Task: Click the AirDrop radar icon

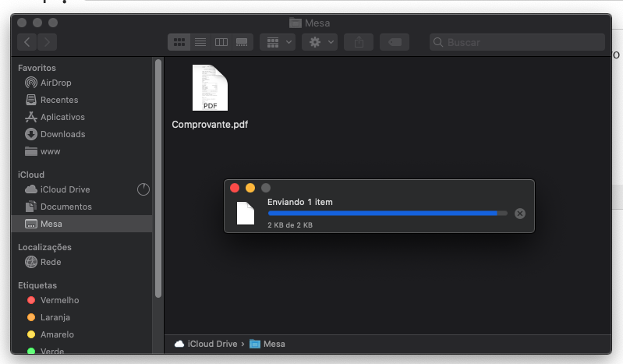Action: (31, 83)
